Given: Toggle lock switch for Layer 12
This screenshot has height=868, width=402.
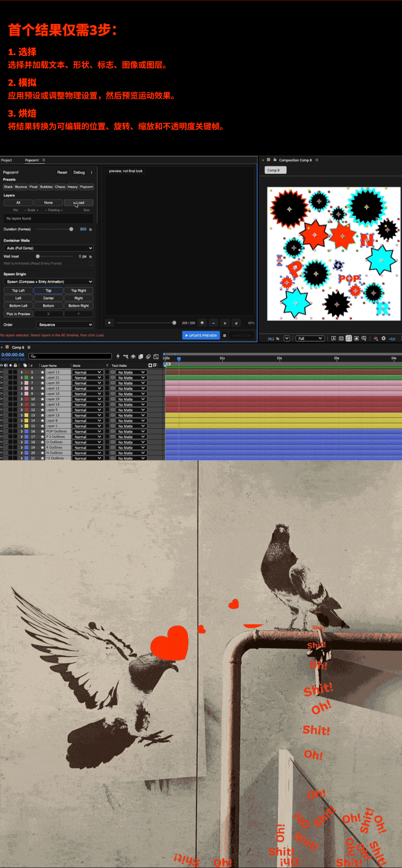Looking at the screenshot, I should click(15, 372).
